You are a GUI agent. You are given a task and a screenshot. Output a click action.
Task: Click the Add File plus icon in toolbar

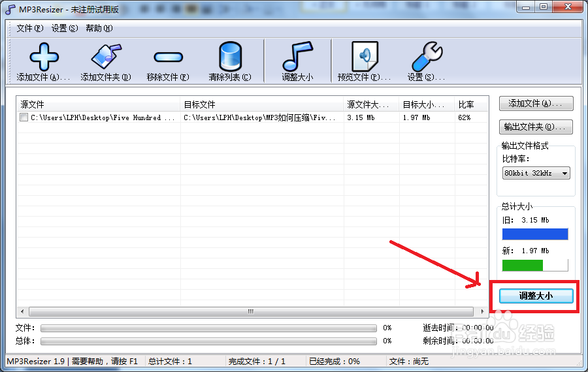point(44,57)
